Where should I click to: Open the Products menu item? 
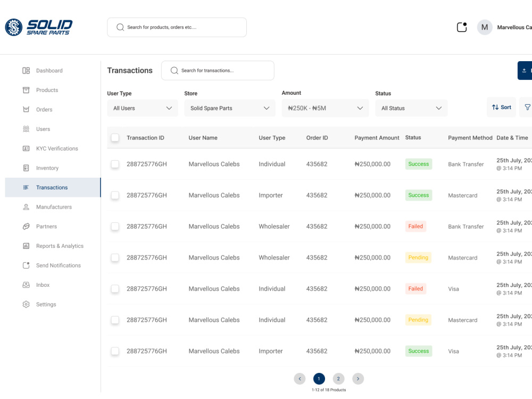coord(53,90)
